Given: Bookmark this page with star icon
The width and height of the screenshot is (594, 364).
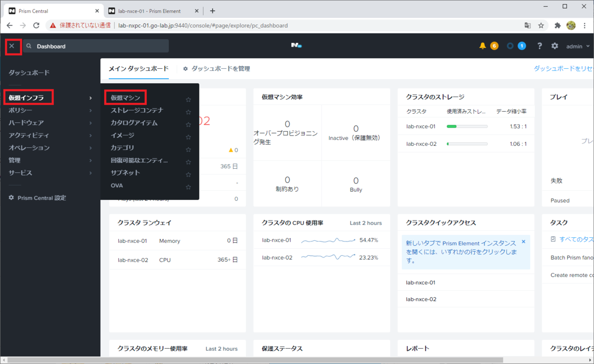Looking at the screenshot, I should tap(541, 25).
